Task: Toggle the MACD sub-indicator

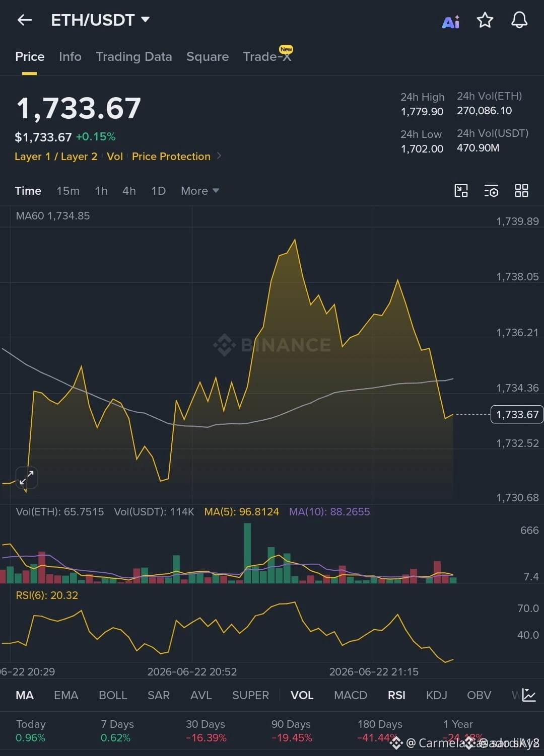Action: [x=351, y=695]
